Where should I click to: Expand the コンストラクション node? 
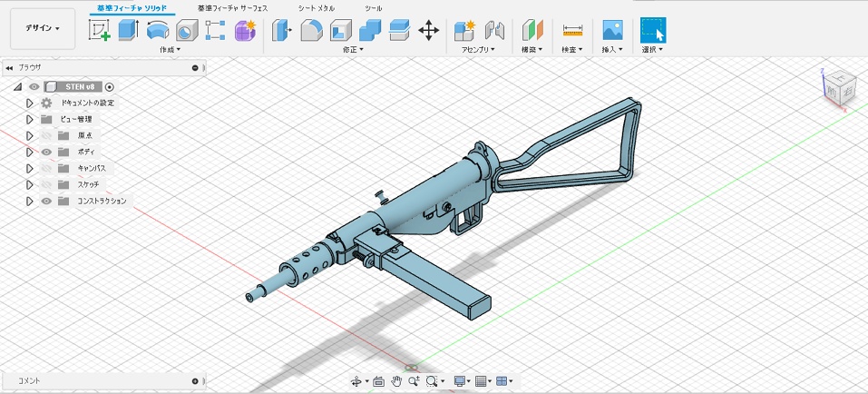30,202
